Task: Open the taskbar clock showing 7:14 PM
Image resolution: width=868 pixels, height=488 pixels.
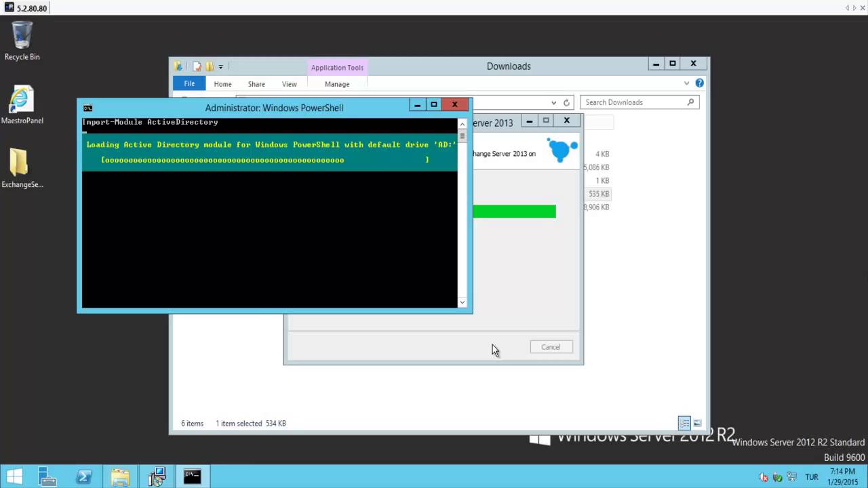Action: point(843,476)
